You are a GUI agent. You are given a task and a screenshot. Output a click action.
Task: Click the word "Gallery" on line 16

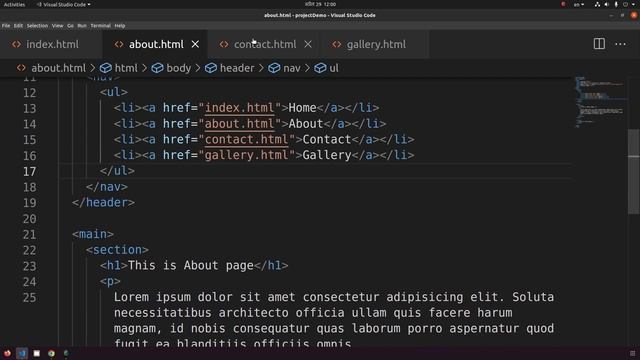pos(327,155)
